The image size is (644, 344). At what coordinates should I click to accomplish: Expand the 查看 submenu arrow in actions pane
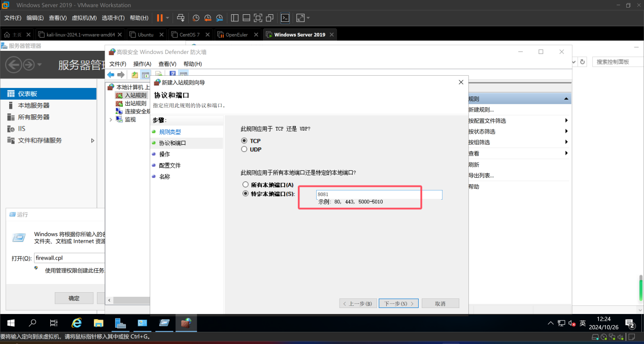[x=566, y=153]
